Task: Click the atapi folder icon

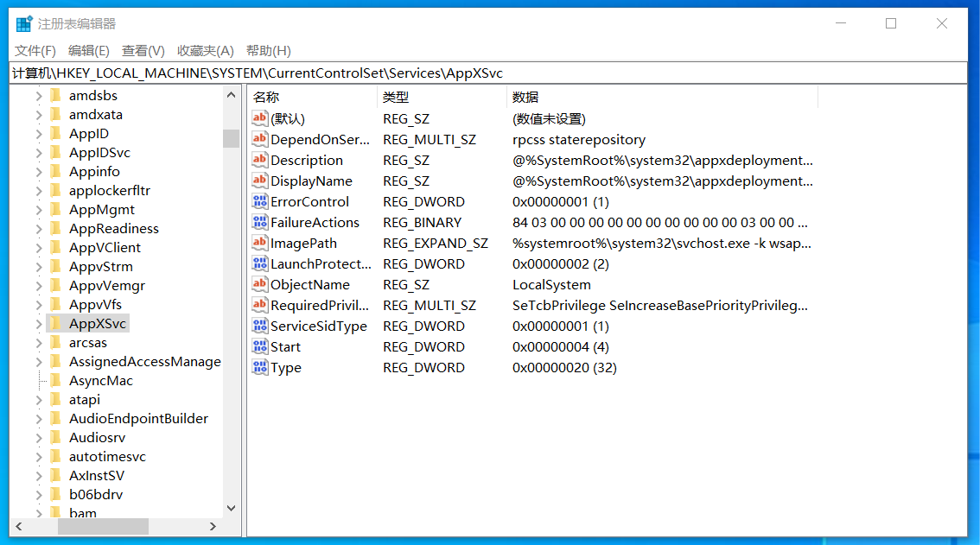Action: point(55,399)
